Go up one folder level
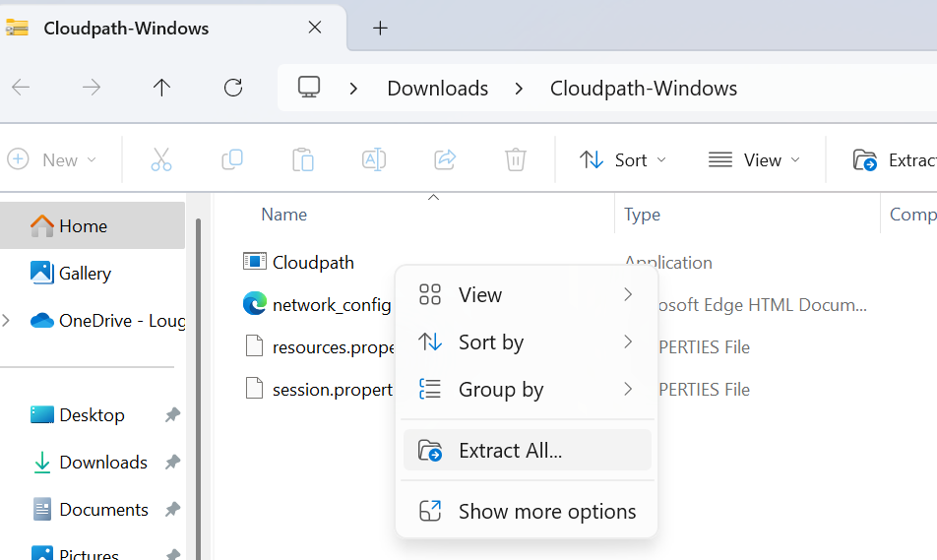937x560 pixels. [162, 88]
